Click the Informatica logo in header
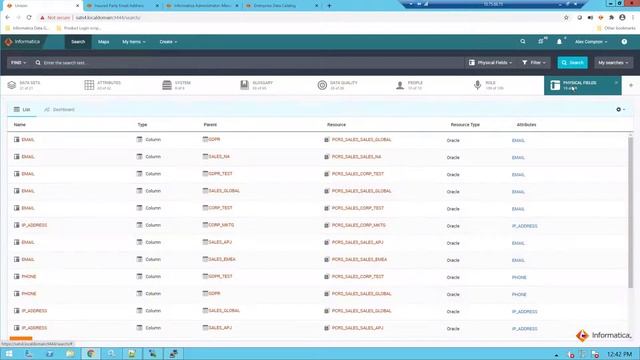Screen dimensions: 640x360 [x=22, y=42]
